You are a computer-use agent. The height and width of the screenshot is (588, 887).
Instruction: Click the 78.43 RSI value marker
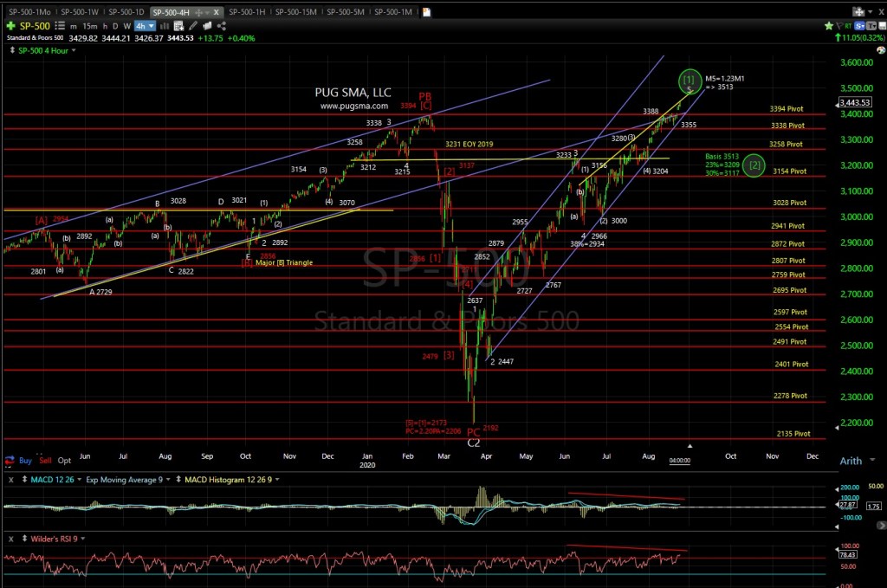[847, 554]
